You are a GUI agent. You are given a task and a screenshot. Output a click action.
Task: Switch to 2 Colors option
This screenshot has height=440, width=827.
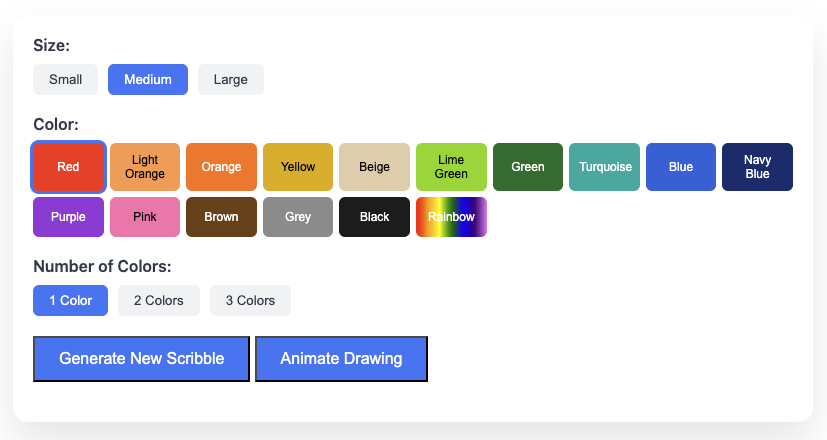(x=158, y=301)
